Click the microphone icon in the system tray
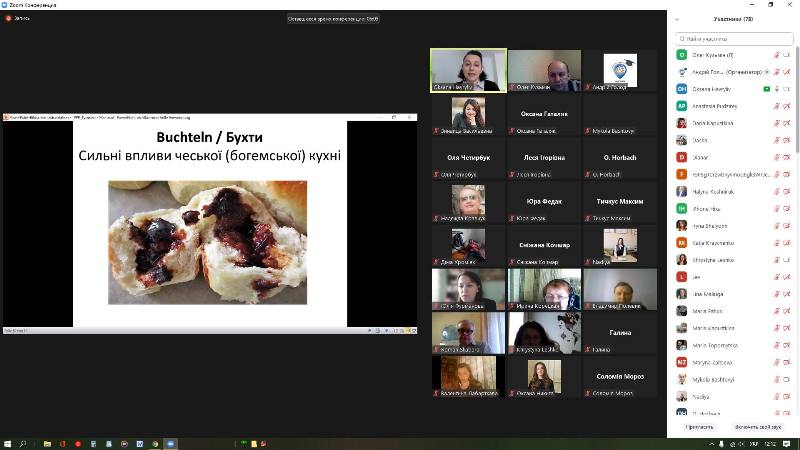 point(721,444)
